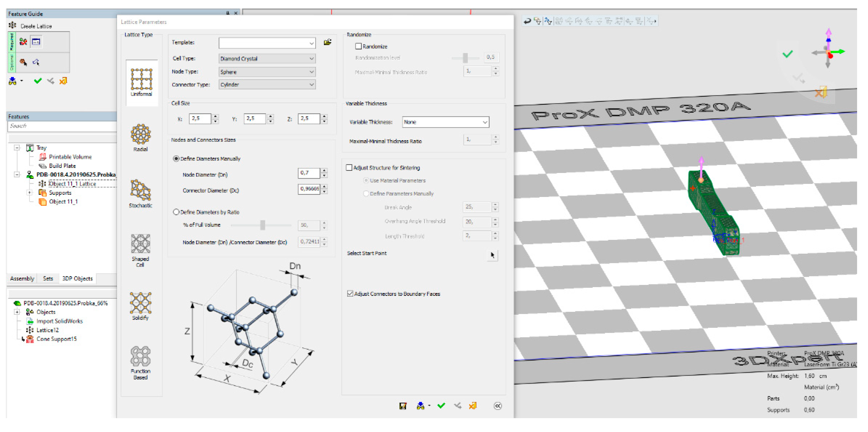Increase Connector Diameter (Dc) with stepper
This screenshot has height=432, width=868.
click(324, 187)
